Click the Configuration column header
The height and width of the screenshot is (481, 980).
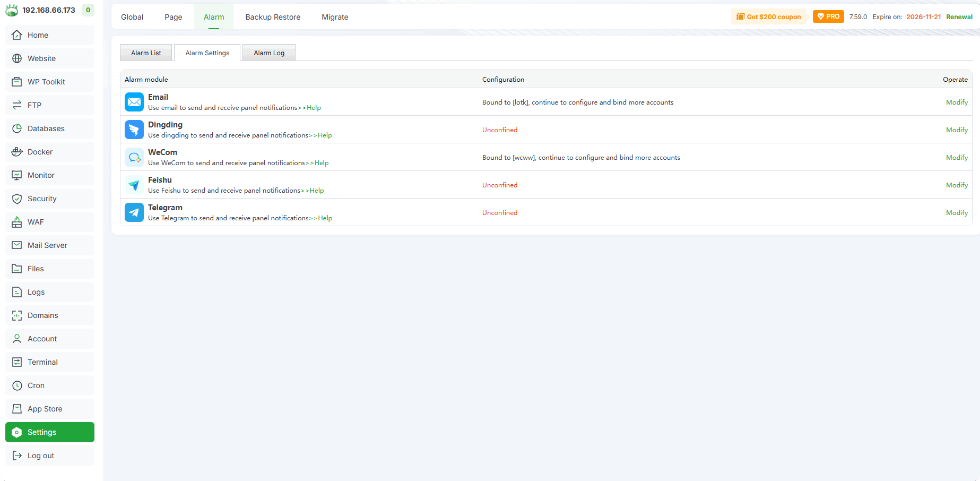pyautogui.click(x=503, y=80)
